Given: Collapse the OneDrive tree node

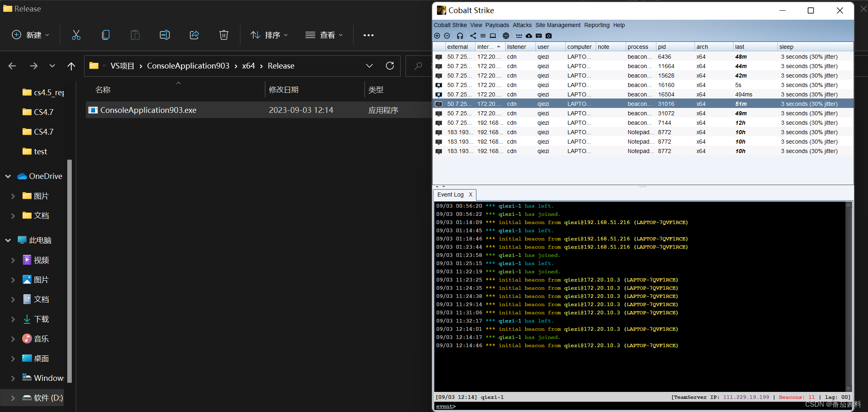Looking at the screenshot, I should pyautogui.click(x=8, y=176).
